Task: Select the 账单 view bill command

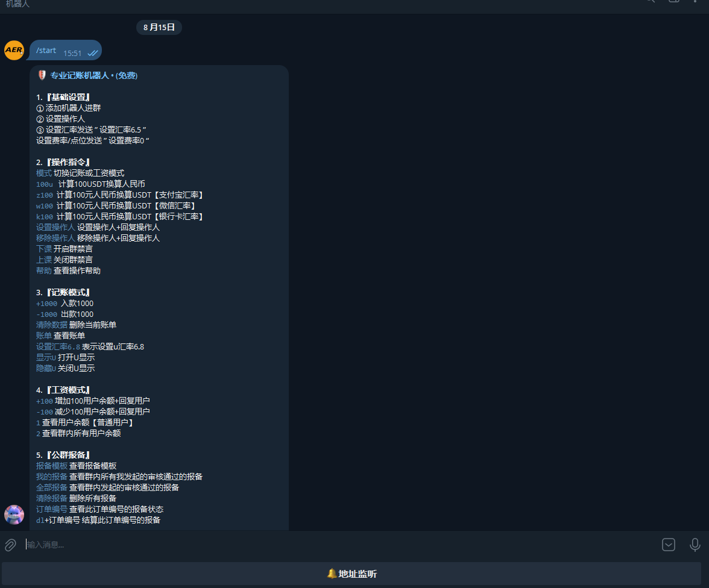Action: (44, 336)
